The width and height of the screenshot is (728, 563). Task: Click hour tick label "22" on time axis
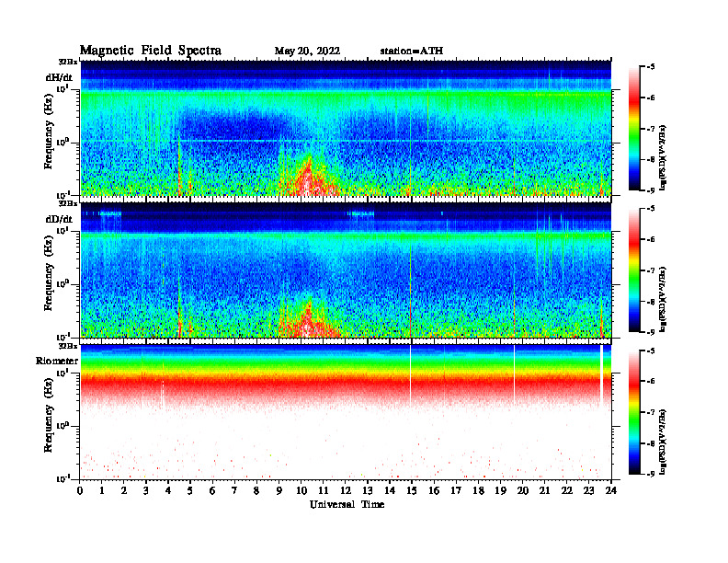click(x=566, y=490)
